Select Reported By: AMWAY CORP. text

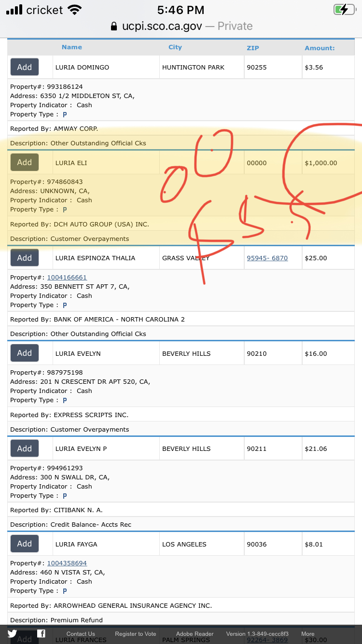coord(54,128)
